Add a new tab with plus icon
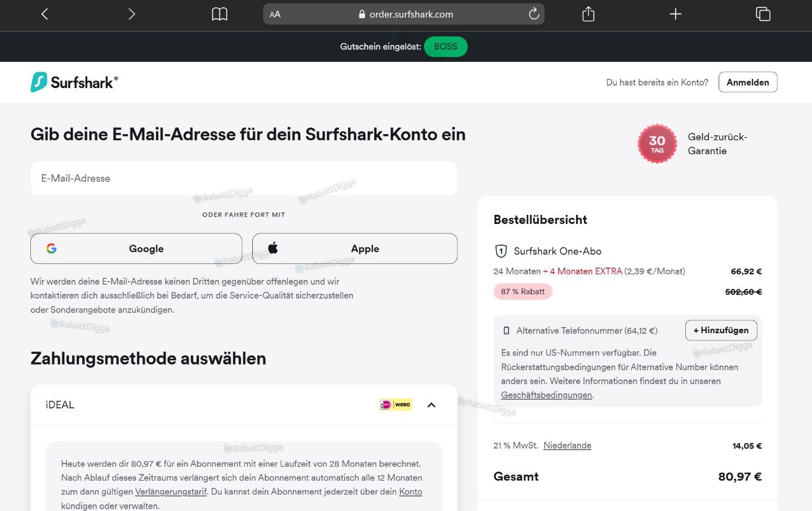Image resolution: width=812 pixels, height=511 pixels. [676, 14]
